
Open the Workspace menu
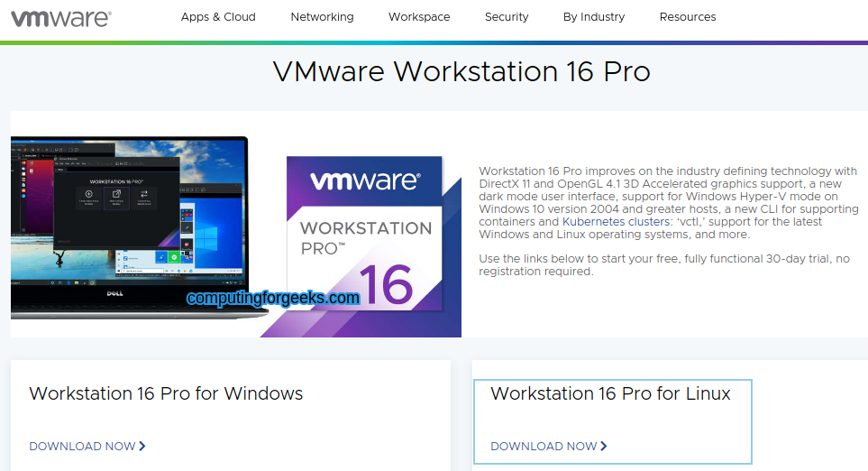pos(419,17)
